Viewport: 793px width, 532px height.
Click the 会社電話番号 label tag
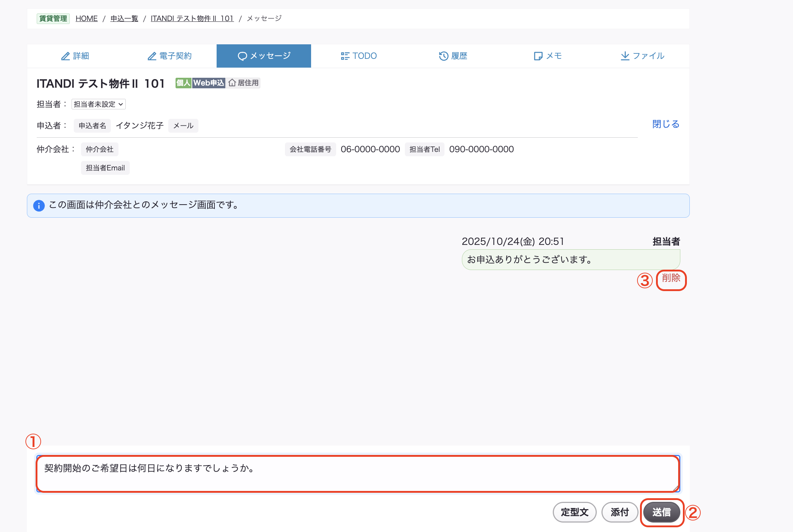(310, 149)
